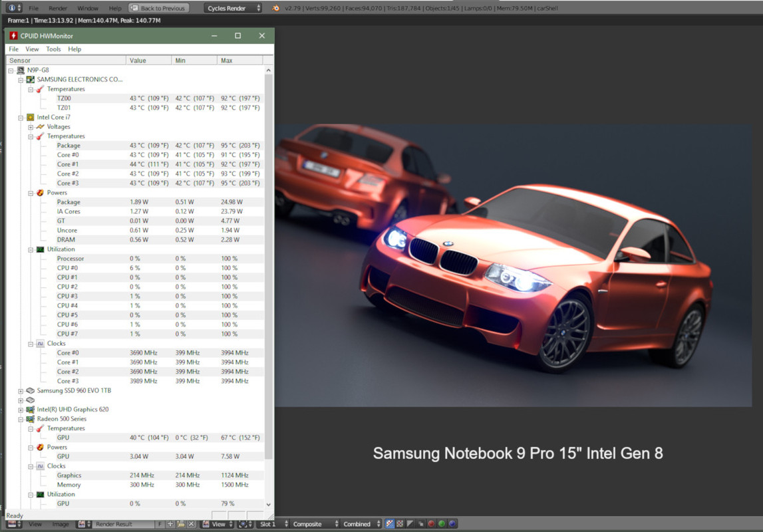Open Blender Render menu
This screenshot has width=763, height=532.
pos(58,8)
